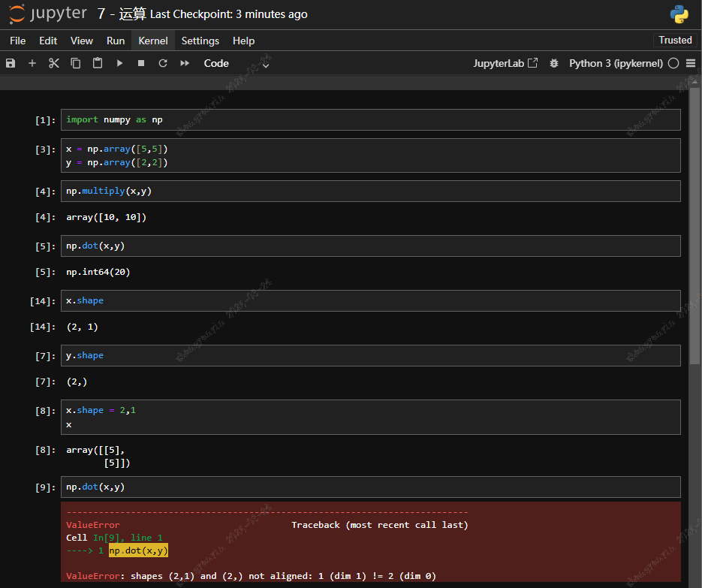Select the np.multiply(x,y) code cell
Image resolution: width=702 pixels, height=588 pixels.
click(x=371, y=191)
